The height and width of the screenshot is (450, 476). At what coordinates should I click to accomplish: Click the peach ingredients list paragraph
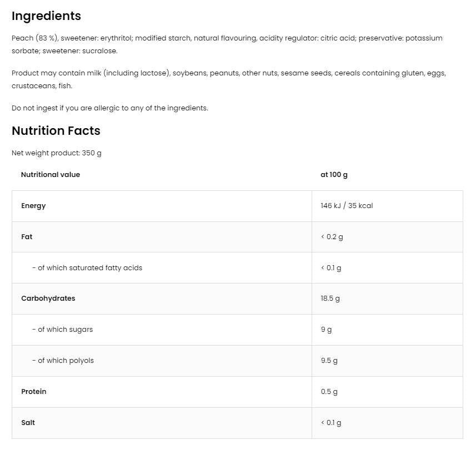point(227,44)
